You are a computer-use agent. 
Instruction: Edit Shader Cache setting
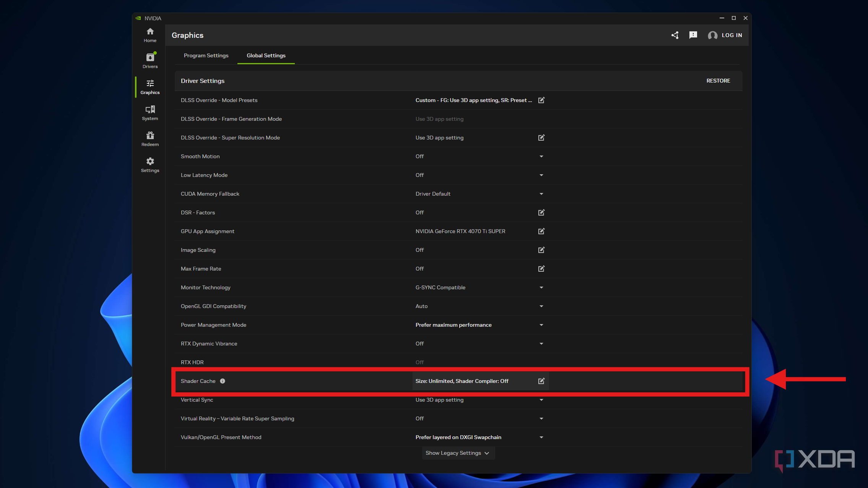[x=541, y=381]
